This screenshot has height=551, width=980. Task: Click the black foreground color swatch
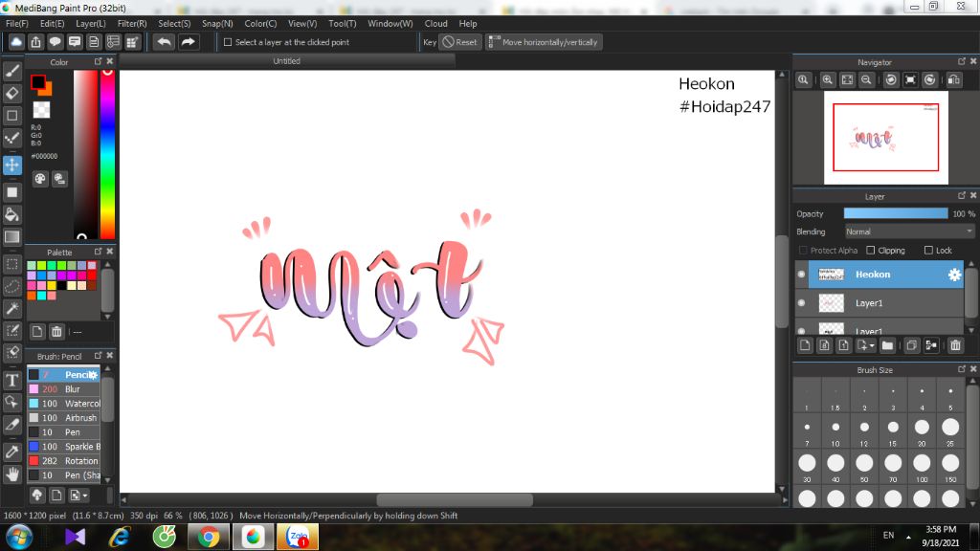[37, 82]
